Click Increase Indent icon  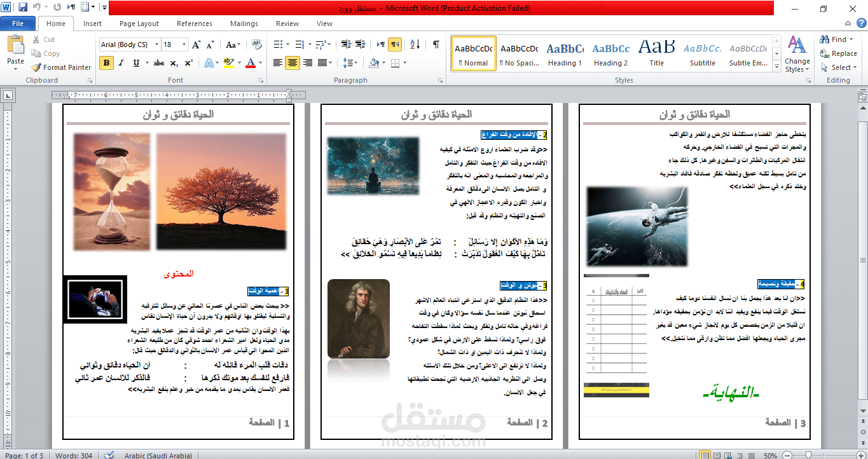click(x=361, y=45)
